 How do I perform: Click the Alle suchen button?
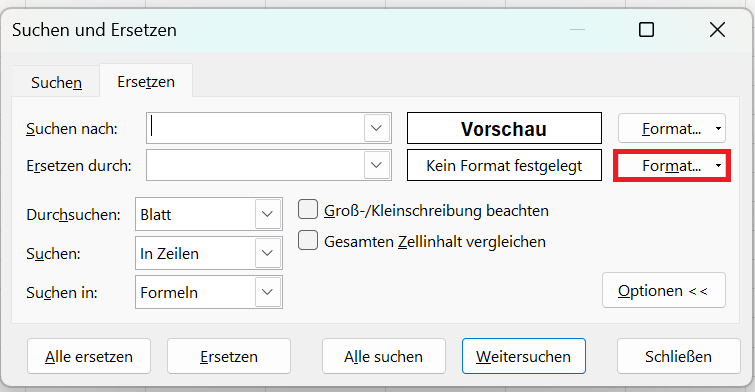[384, 356]
